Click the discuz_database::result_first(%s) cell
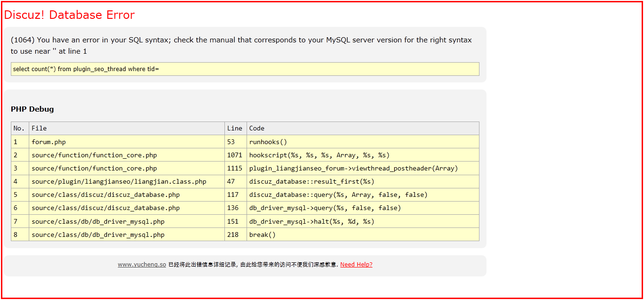Image resolution: width=644 pixels, height=300 pixels. tap(312, 181)
